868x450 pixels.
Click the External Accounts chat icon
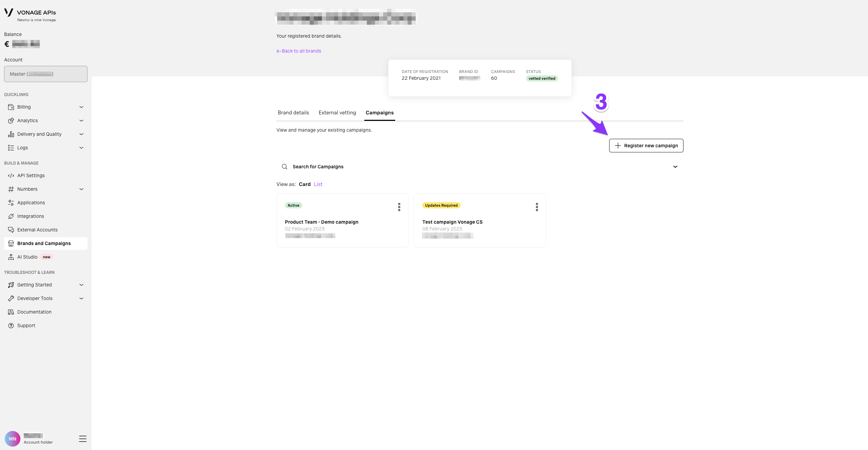click(11, 229)
